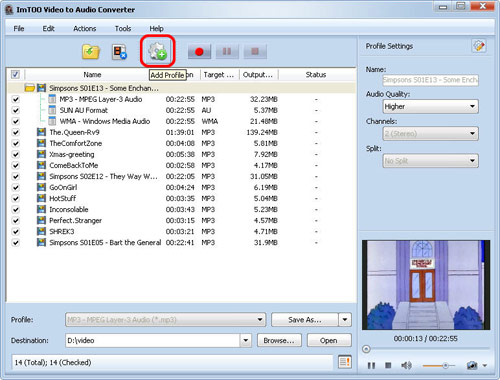
Task: Click the video preview thumbnail
Action: (426, 285)
